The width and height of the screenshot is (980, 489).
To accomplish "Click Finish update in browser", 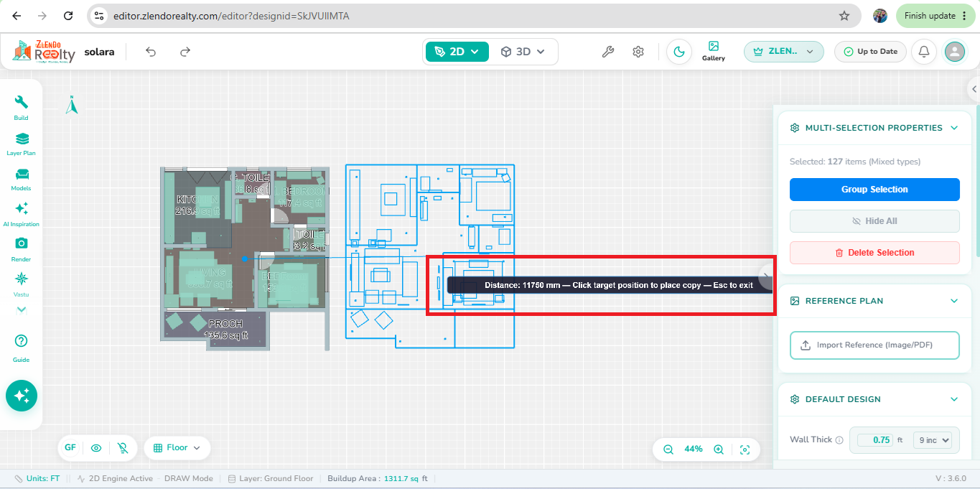I will click(x=935, y=16).
